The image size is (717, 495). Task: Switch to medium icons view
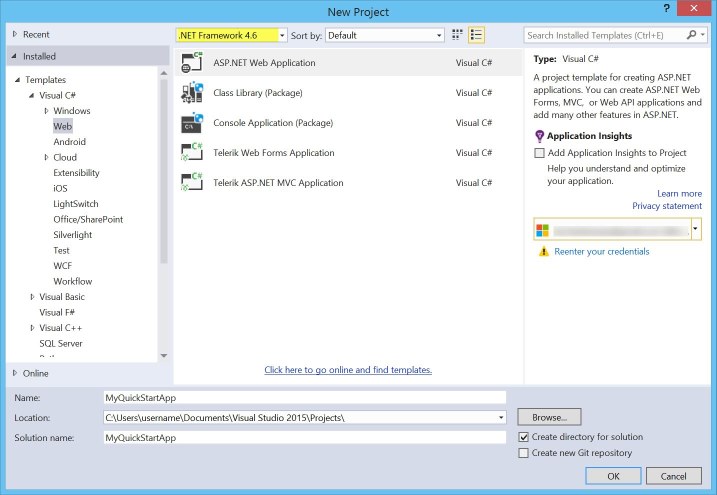click(458, 35)
